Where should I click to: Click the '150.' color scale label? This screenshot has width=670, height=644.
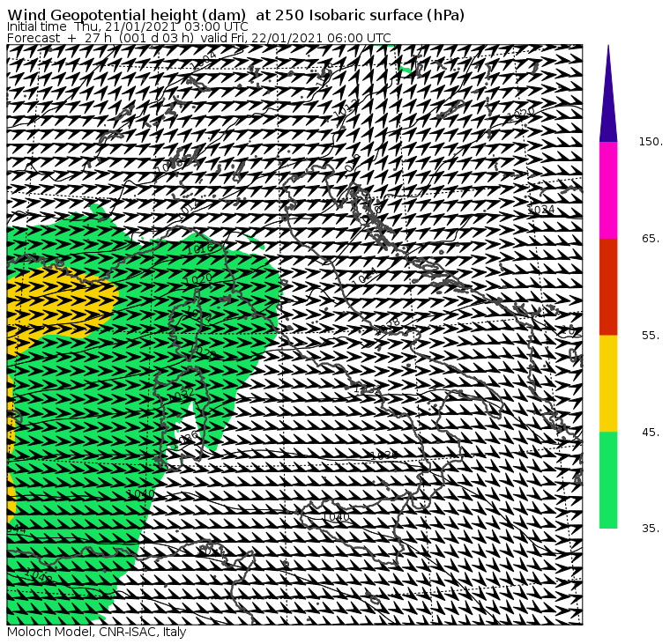(651, 142)
